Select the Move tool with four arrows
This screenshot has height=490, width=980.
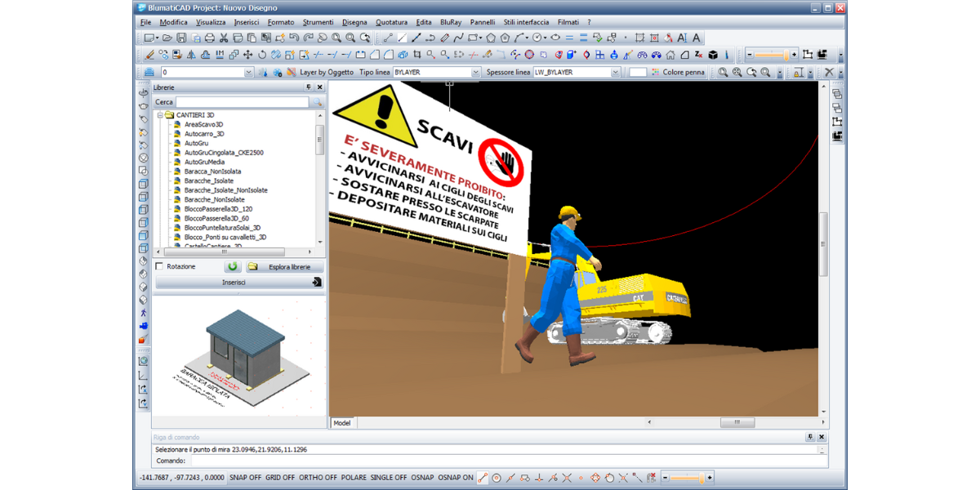click(248, 55)
